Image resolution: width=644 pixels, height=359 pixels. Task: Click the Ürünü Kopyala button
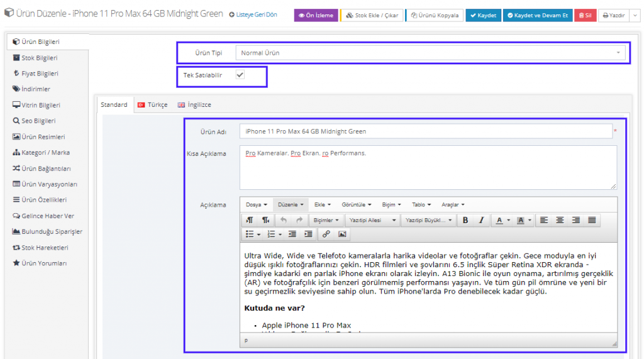(x=435, y=15)
